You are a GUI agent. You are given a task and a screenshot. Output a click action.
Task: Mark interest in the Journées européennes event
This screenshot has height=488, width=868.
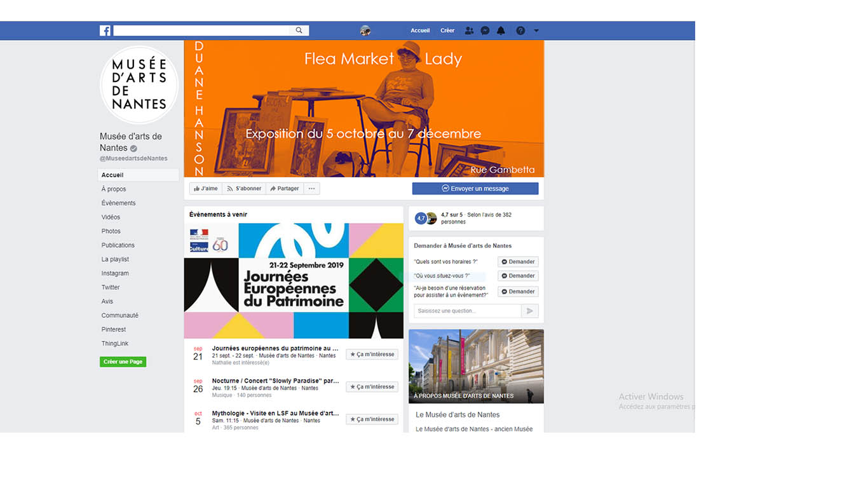[372, 355]
